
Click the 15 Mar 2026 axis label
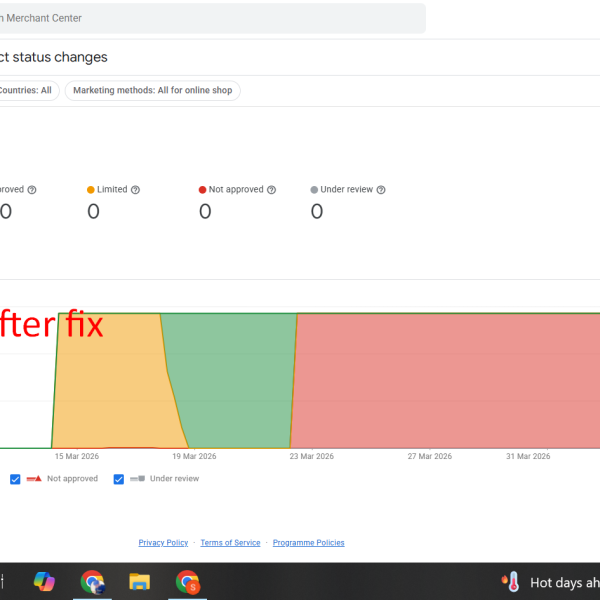pyautogui.click(x=77, y=456)
